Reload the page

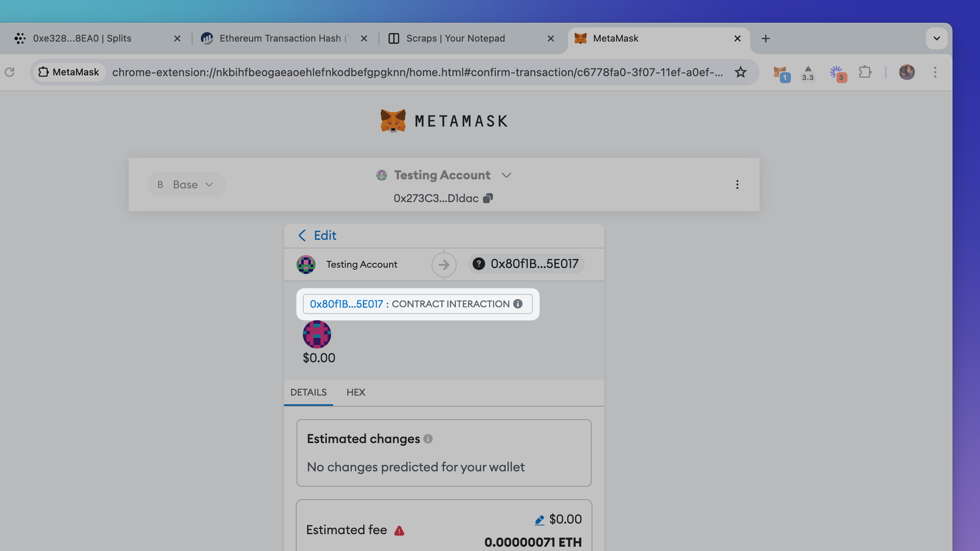click(x=10, y=73)
